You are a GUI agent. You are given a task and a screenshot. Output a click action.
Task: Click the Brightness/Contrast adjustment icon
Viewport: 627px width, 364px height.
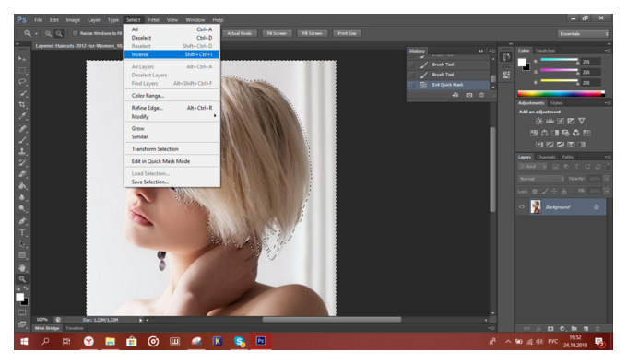tap(539, 121)
